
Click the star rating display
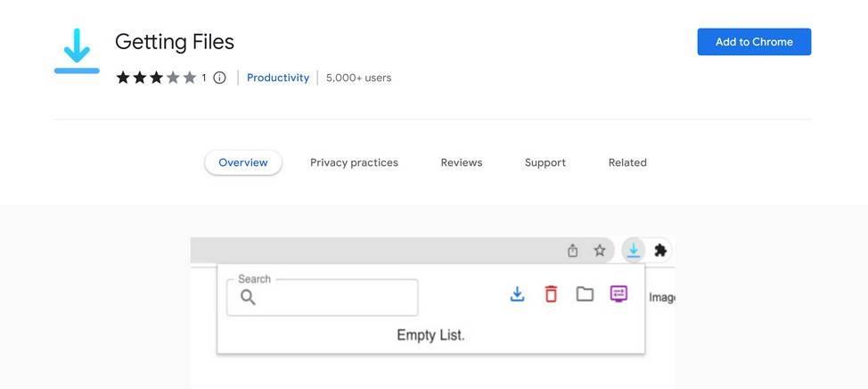156,78
